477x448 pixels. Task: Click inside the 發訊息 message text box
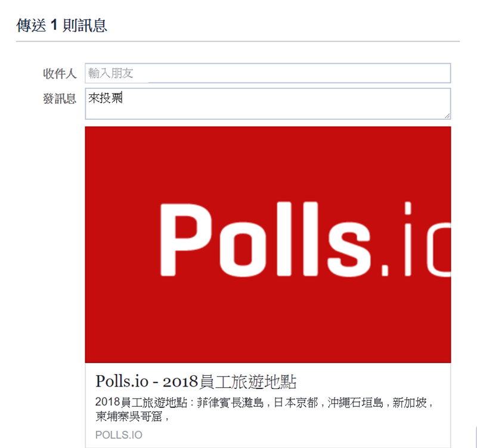[x=268, y=107]
